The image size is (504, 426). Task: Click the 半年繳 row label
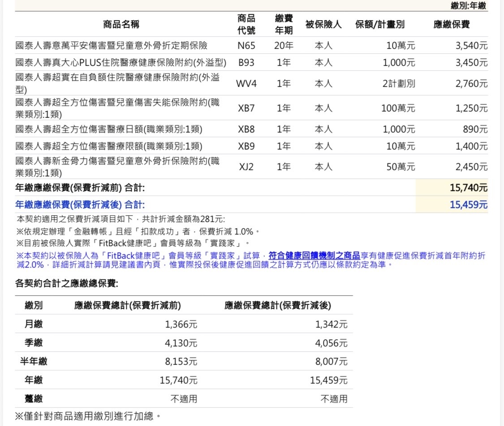(x=34, y=362)
